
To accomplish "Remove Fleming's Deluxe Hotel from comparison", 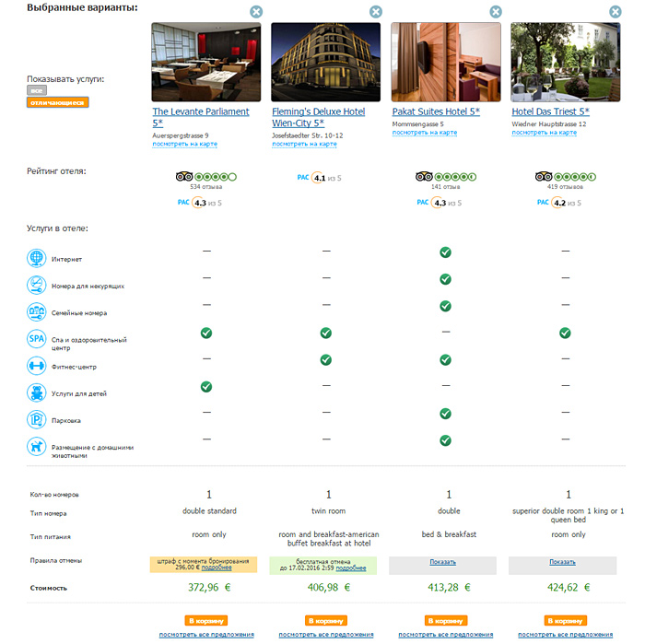I will (x=376, y=12).
